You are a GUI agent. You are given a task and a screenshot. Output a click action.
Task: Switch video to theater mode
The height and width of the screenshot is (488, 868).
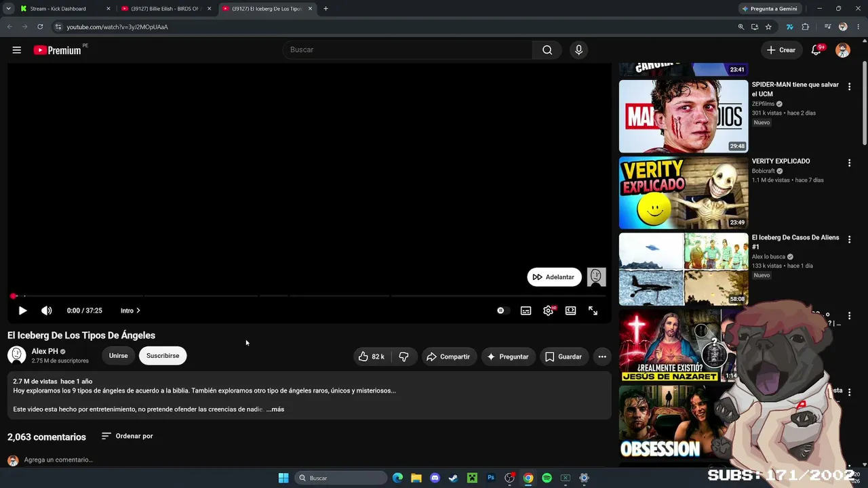[x=571, y=310]
